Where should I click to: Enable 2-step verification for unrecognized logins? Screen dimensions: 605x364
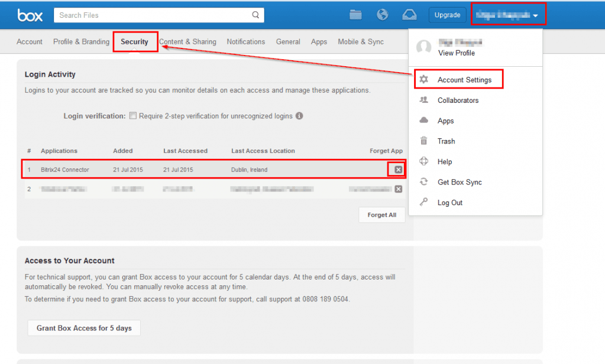(x=133, y=116)
